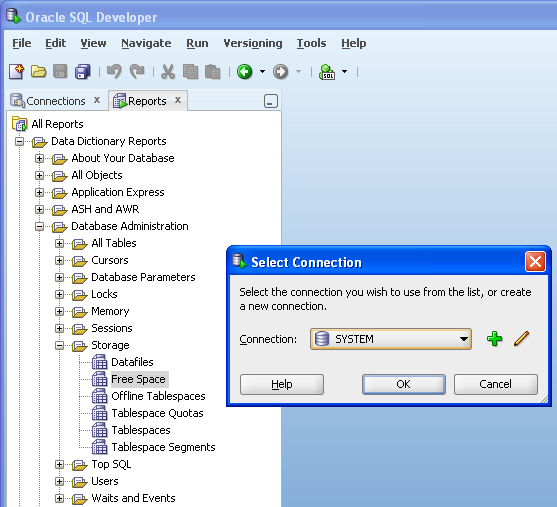The image size is (557, 507).
Task: Open SQL Worksheet via SQL icon
Action: (327, 72)
